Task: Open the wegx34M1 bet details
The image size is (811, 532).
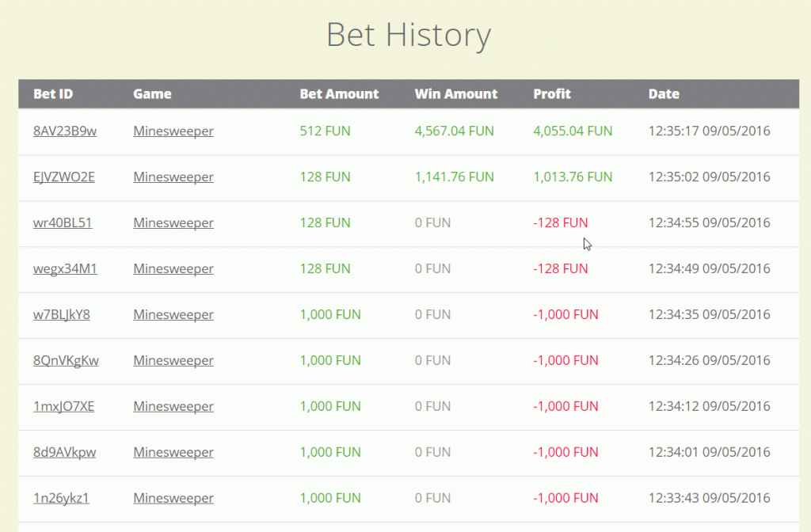Action: click(x=65, y=268)
